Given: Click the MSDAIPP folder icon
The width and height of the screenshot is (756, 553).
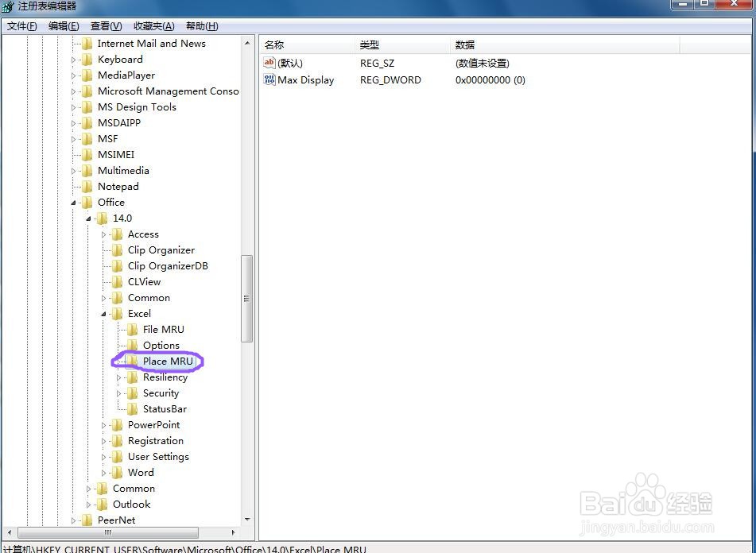Looking at the screenshot, I should pos(87,123).
